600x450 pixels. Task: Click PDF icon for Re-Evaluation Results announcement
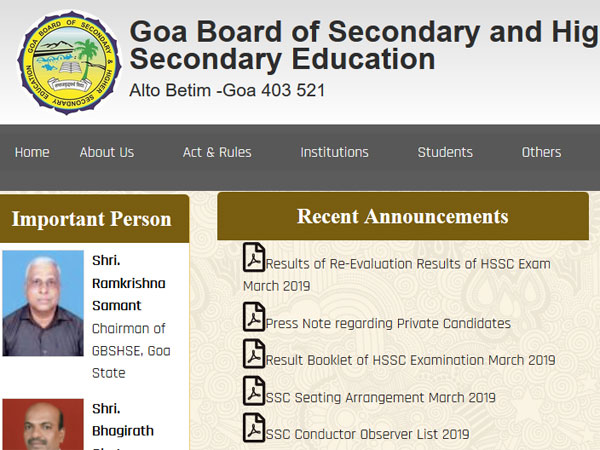(x=254, y=258)
